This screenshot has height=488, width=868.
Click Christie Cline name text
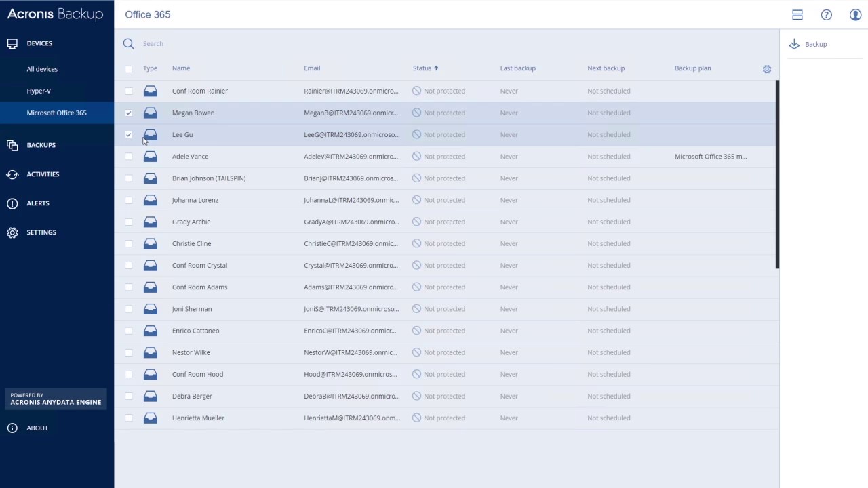[x=191, y=243]
